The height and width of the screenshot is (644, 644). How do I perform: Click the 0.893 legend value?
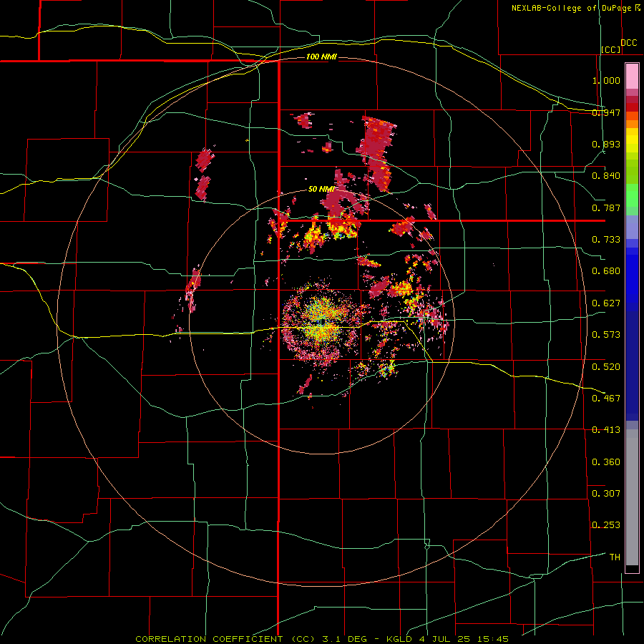606,144
